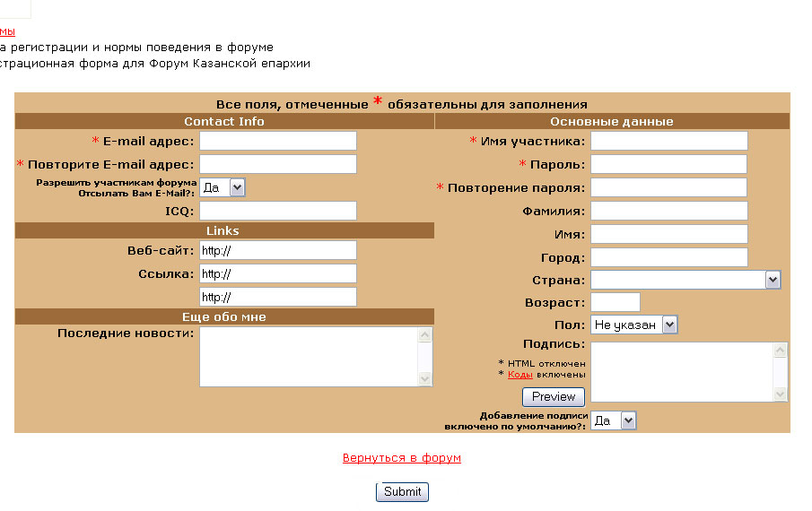Click the ICQ input field
812x511 pixels.
click(278, 211)
